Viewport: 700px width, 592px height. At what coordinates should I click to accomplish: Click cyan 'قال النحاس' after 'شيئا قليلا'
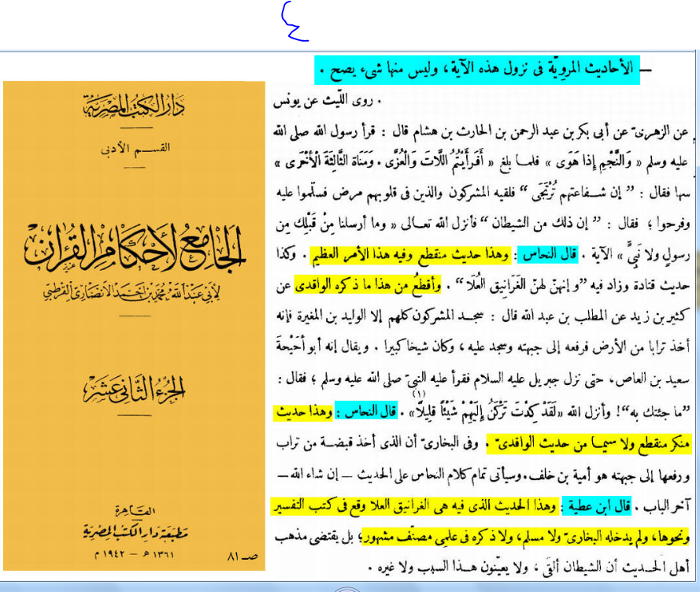point(366,411)
